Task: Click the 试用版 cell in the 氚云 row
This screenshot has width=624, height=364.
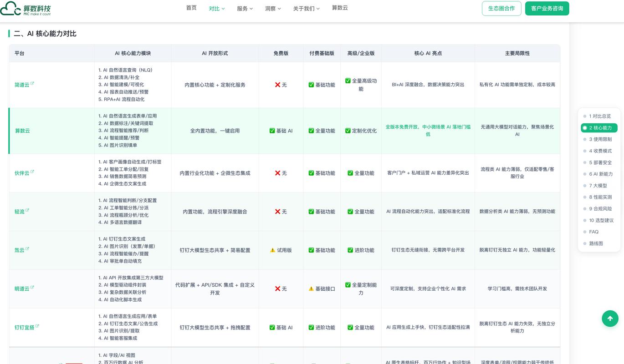Action: point(281,250)
